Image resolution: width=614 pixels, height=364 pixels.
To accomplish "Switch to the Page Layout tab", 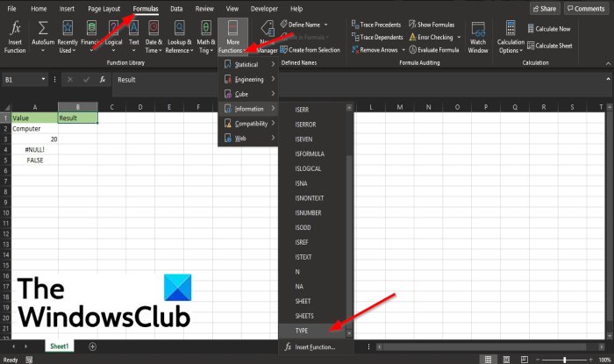I will [104, 9].
